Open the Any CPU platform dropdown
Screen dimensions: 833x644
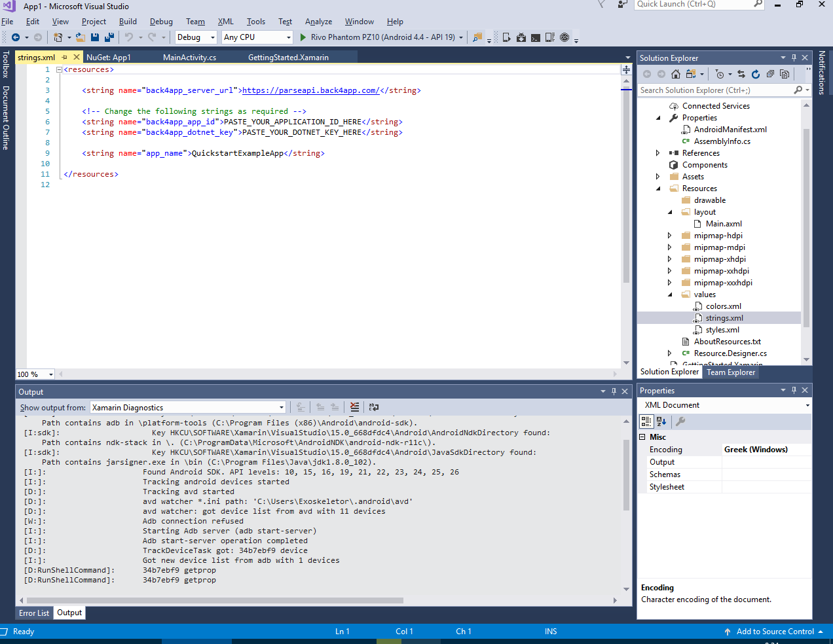pos(289,37)
